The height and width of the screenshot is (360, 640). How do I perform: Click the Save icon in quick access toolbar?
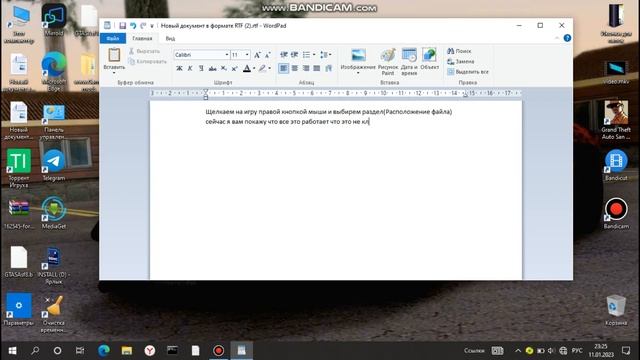122,26
